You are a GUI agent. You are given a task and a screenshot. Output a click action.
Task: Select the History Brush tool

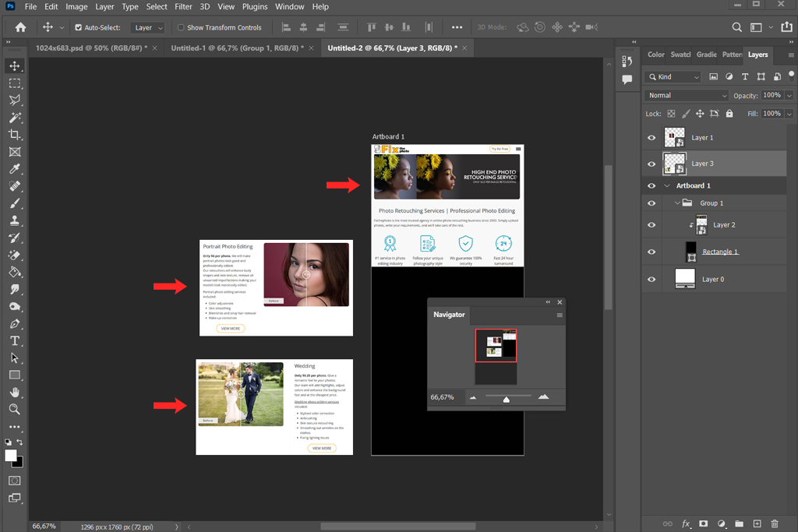(x=15, y=238)
